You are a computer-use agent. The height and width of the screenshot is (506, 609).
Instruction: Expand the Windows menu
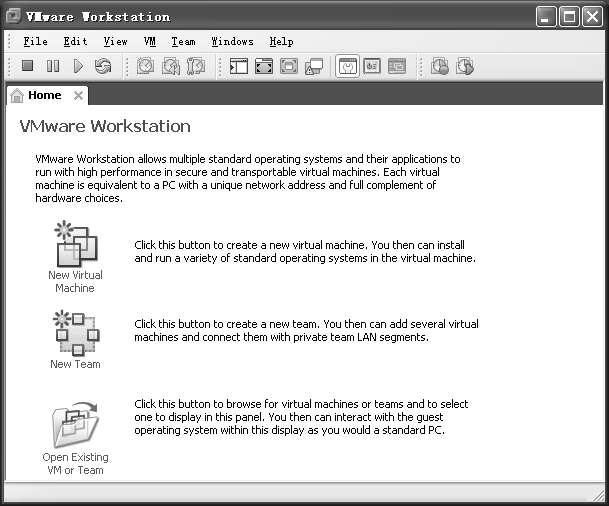(232, 42)
